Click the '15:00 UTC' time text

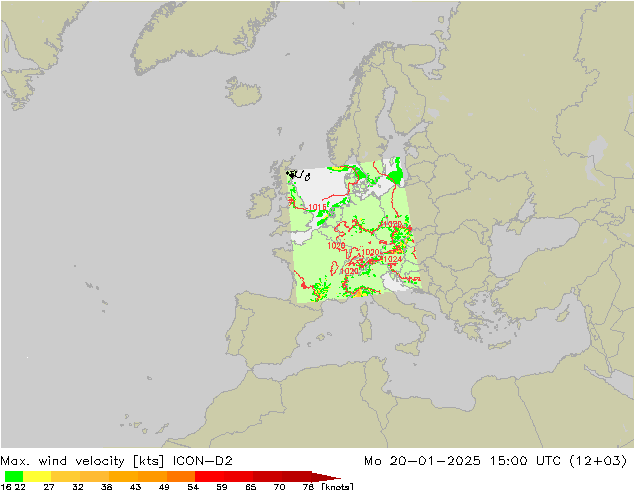coord(525,461)
